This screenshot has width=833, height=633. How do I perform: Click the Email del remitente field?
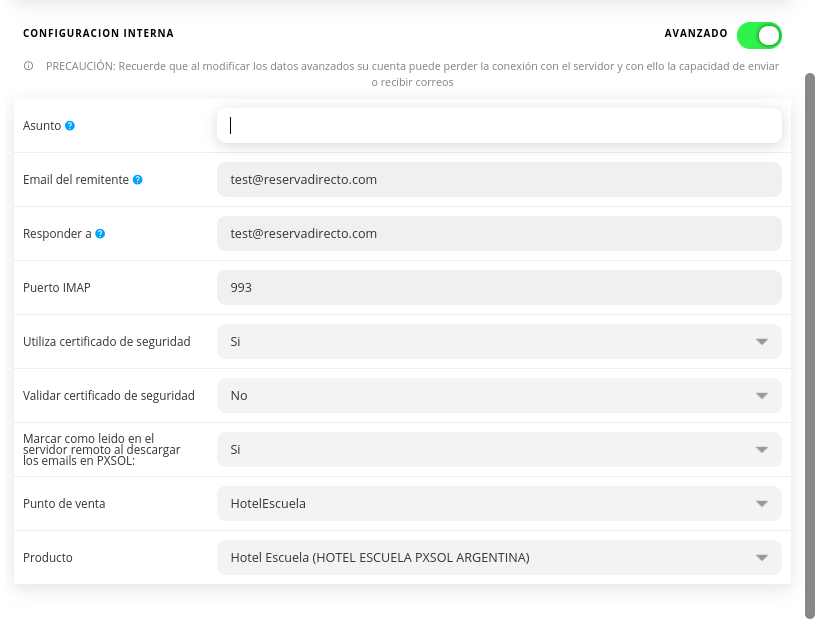tap(498, 180)
